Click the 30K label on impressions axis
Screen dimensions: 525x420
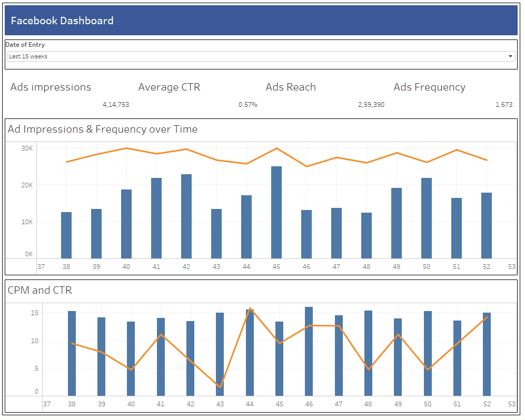pyautogui.click(x=27, y=148)
